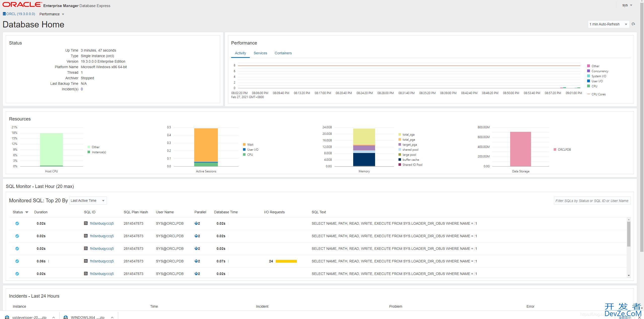
Task: Click the Wait legend swatch
Action: click(x=244, y=144)
